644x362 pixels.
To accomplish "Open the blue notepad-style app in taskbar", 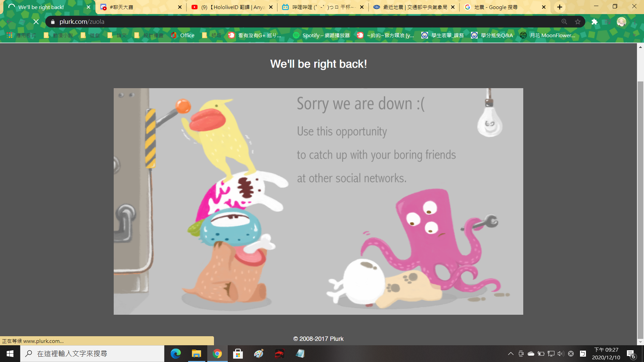I will pos(300,354).
